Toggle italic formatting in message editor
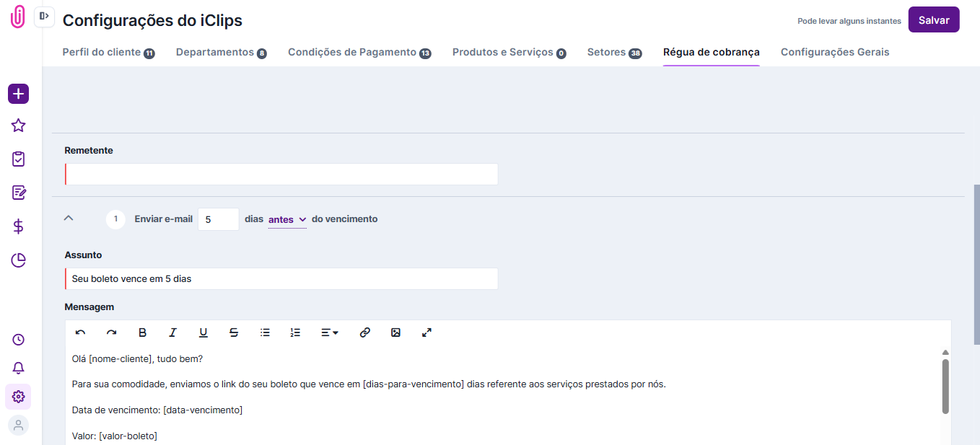Screen dimensions: 980x445 [x=172, y=332]
